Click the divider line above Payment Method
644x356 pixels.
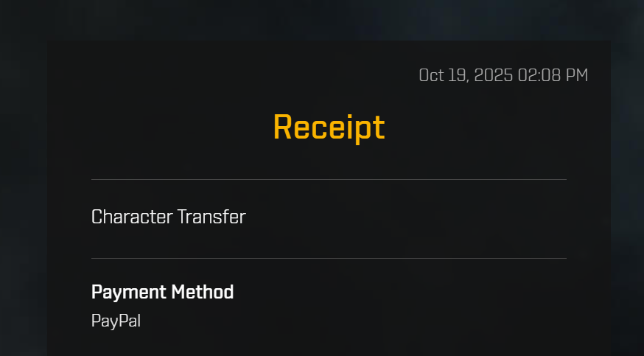pyautogui.click(x=329, y=258)
